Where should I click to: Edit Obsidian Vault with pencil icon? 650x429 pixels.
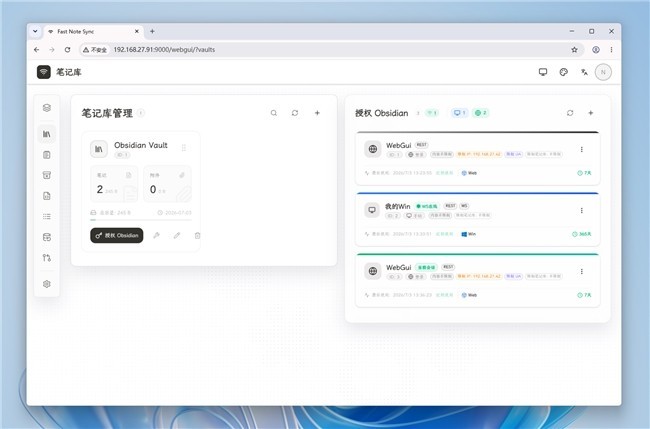click(177, 235)
